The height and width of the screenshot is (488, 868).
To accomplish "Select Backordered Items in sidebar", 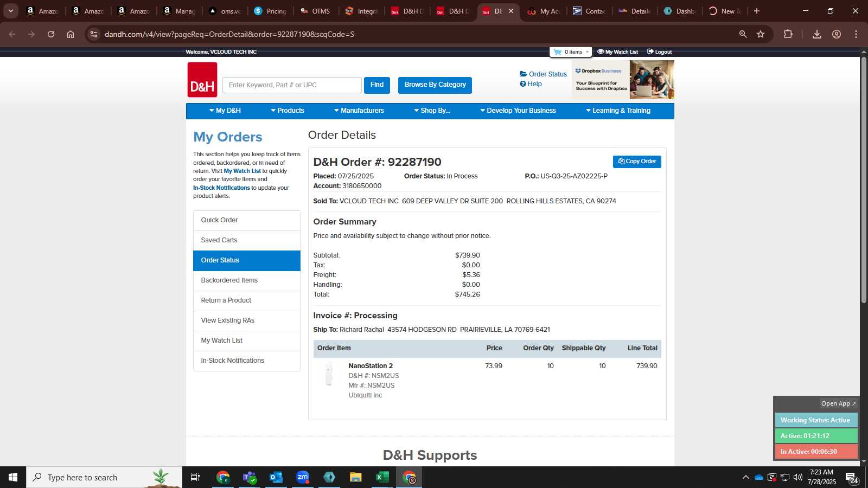I will [x=247, y=281].
